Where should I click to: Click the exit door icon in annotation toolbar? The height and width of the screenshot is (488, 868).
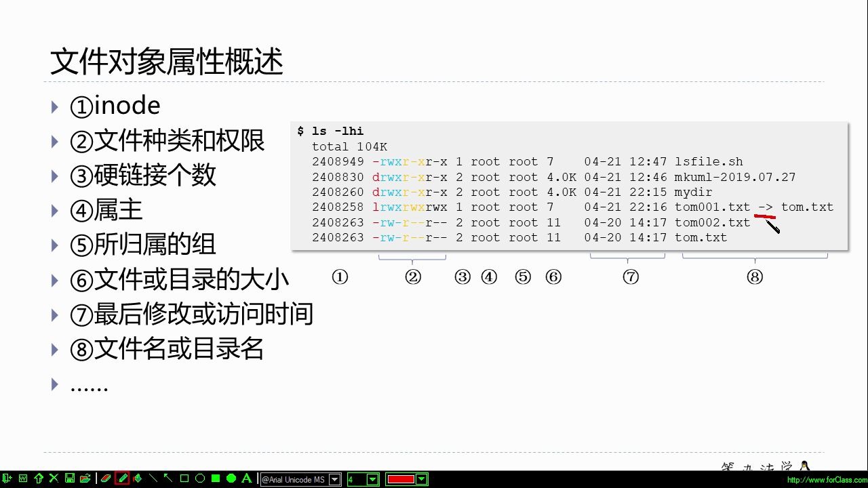(x=7, y=479)
